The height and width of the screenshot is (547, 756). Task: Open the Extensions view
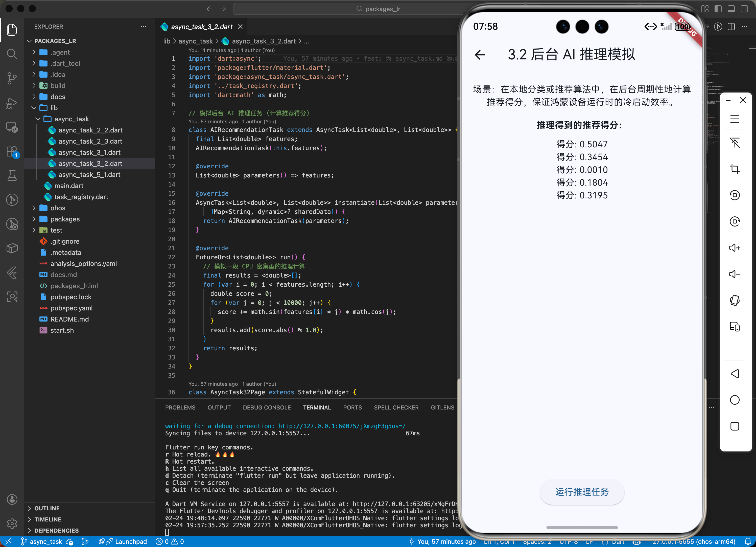pyautogui.click(x=12, y=151)
